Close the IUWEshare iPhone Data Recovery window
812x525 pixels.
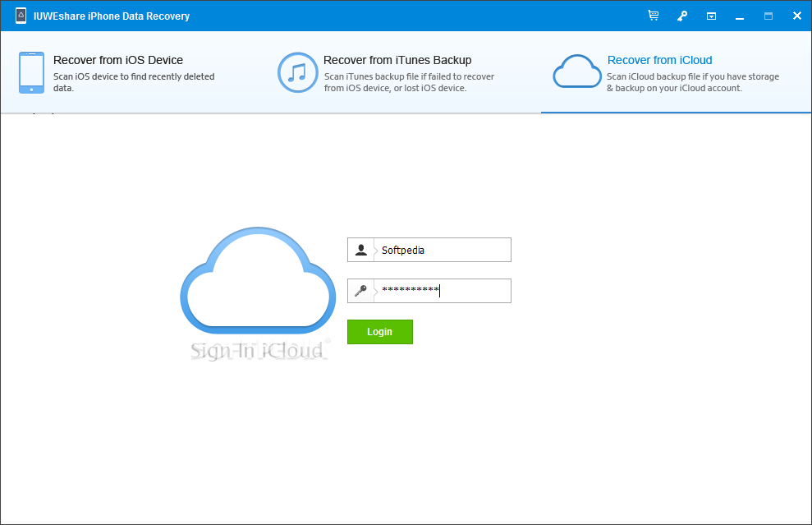(797, 16)
